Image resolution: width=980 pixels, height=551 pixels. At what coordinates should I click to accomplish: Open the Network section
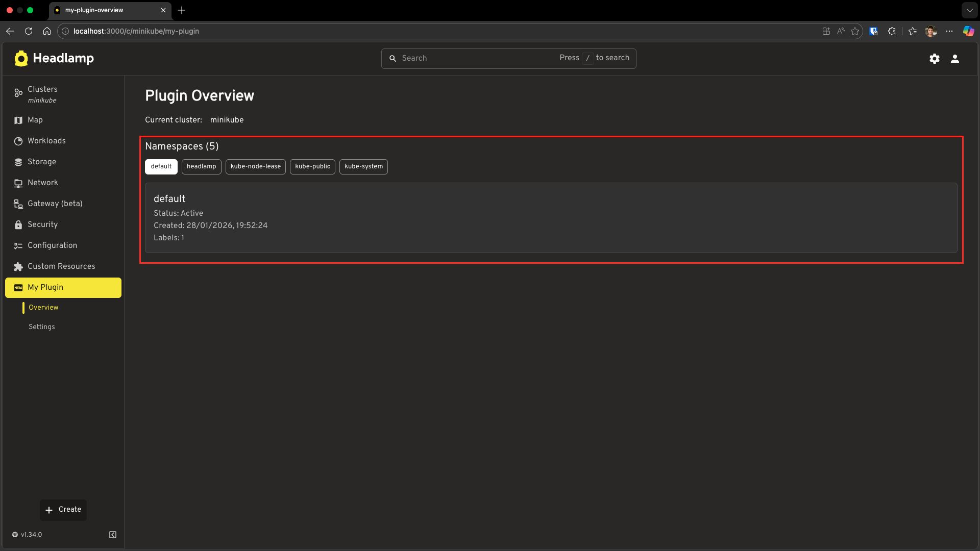[43, 183]
